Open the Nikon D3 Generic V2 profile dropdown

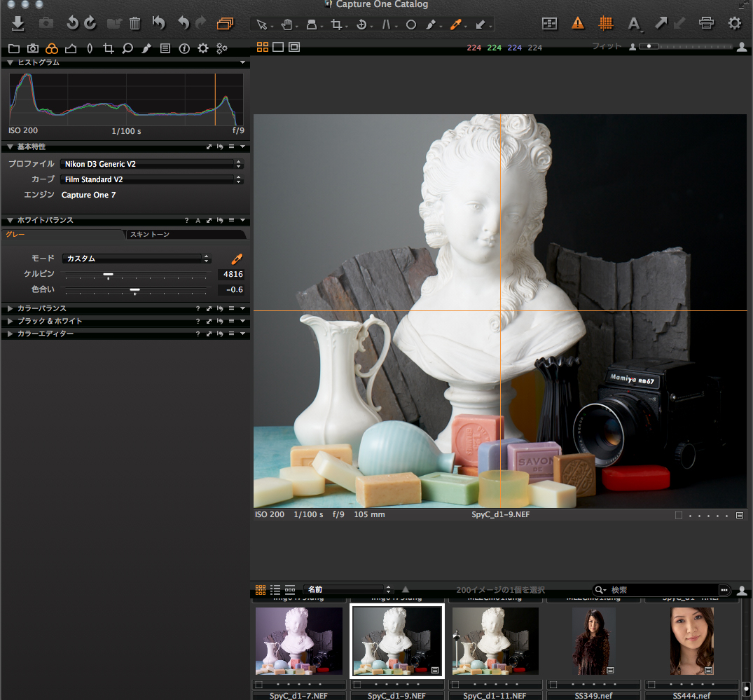click(149, 164)
